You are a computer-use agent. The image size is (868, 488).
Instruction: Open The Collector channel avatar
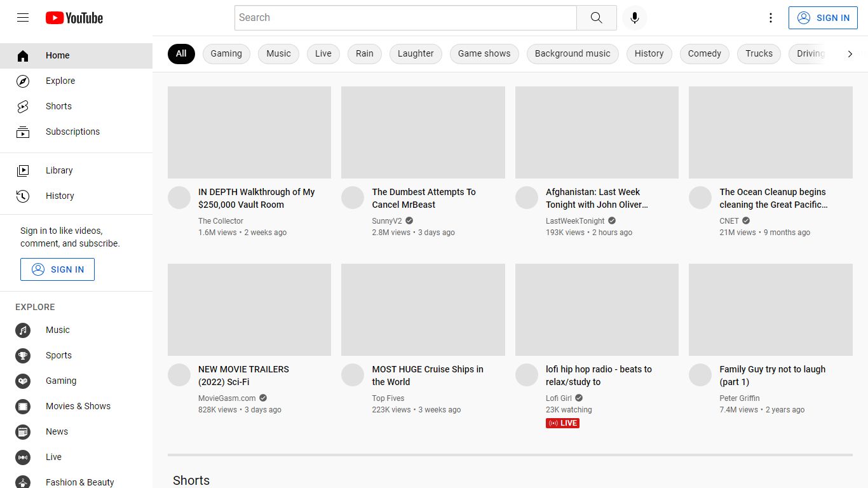point(179,198)
